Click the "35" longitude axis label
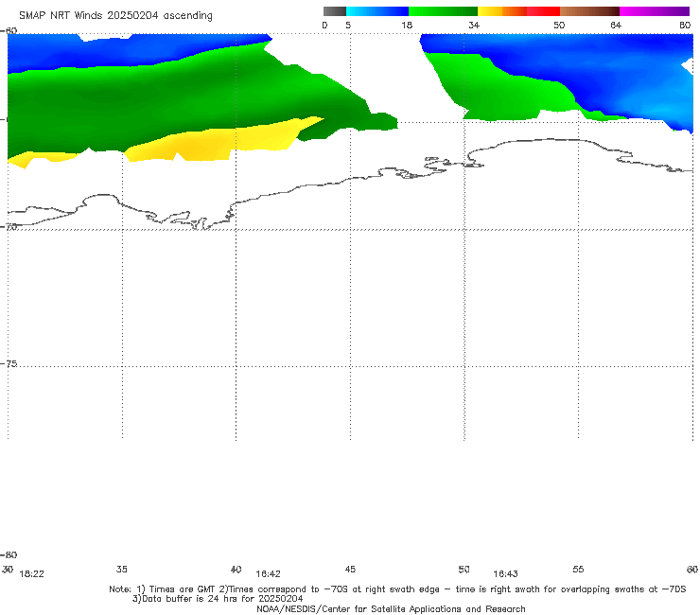 121,569
